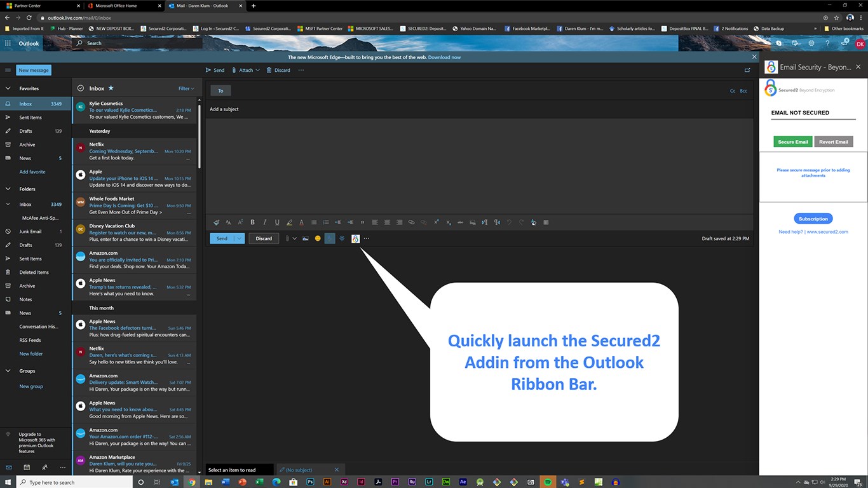
Task: Click the New message button
Action: (34, 70)
